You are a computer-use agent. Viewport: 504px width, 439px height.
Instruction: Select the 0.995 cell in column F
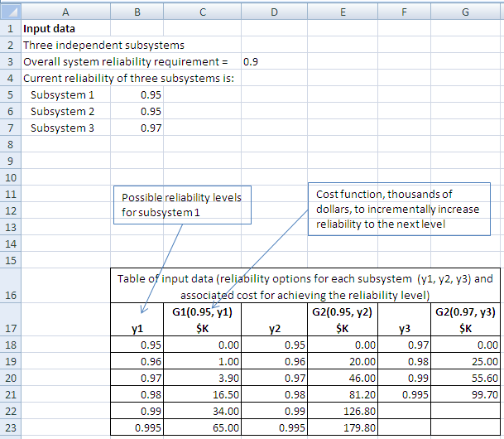coord(404,394)
